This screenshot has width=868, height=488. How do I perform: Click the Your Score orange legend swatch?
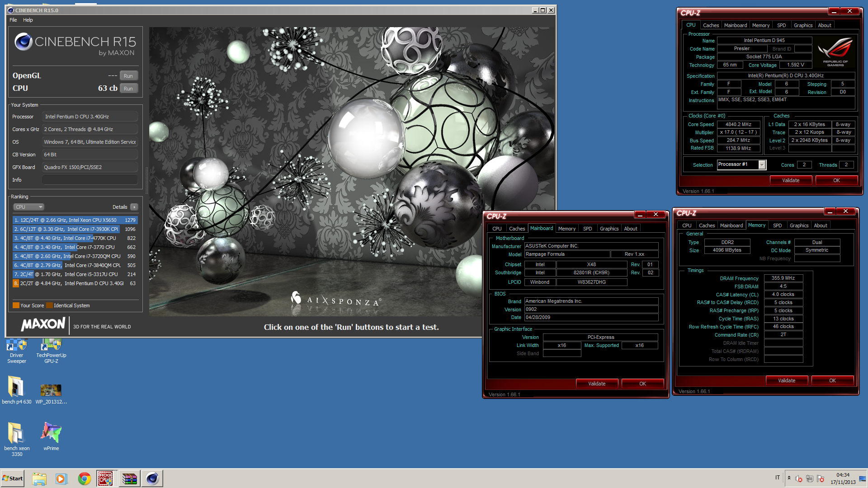click(16, 305)
